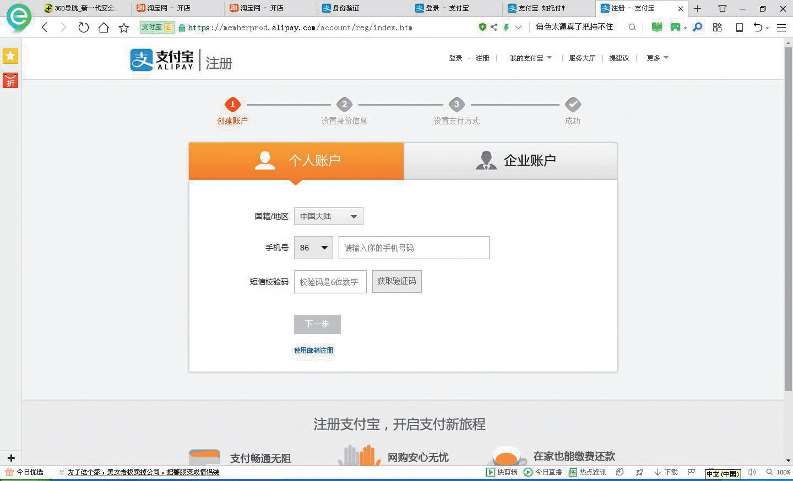The height and width of the screenshot is (481, 793).
Task: Close the 注册 - 支付宝 tab
Action: point(680,9)
